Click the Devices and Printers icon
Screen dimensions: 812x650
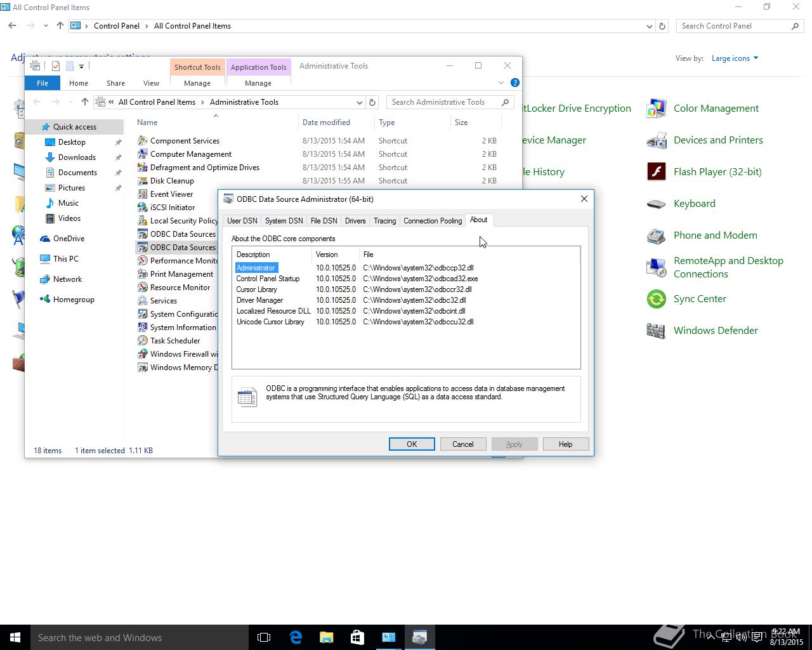point(656,140)
